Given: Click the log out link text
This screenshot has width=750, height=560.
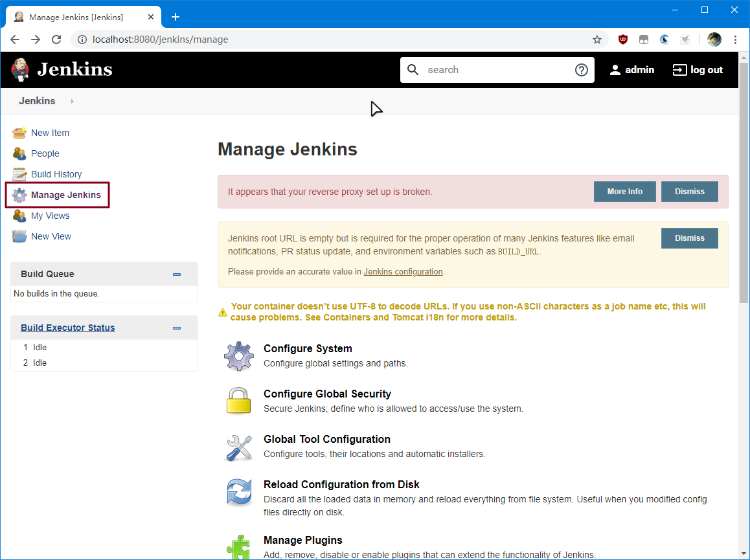Looking at the screenshot, I should point(707,70).
